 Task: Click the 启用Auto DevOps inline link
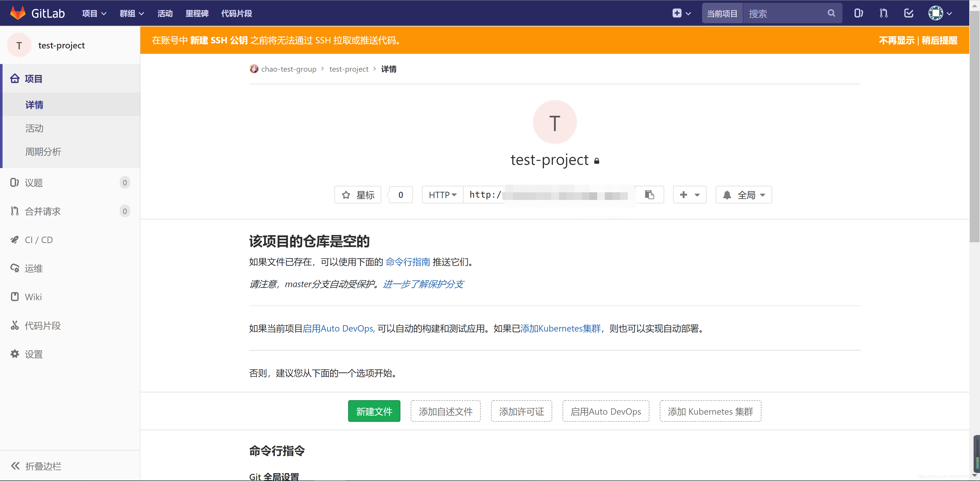338,328
